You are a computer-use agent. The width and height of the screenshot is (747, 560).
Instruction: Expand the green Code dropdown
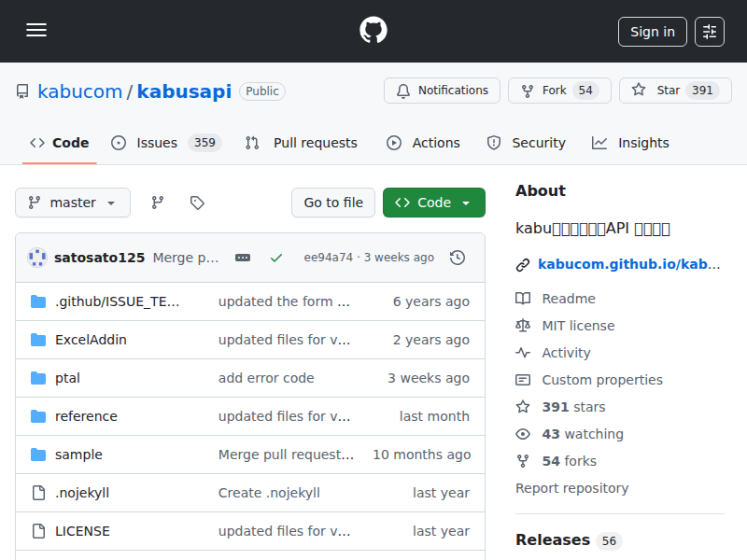(x=433, y=202)
